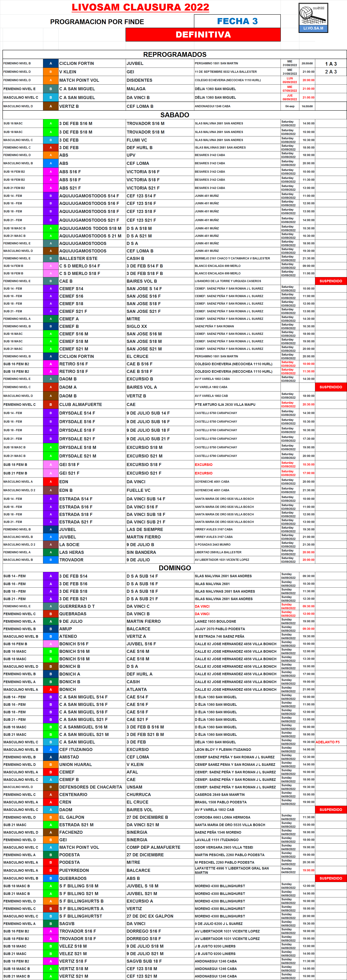Click the LAS HERAS team cell
This screenshot has width=347, height=980.
[x=92, y=552]
